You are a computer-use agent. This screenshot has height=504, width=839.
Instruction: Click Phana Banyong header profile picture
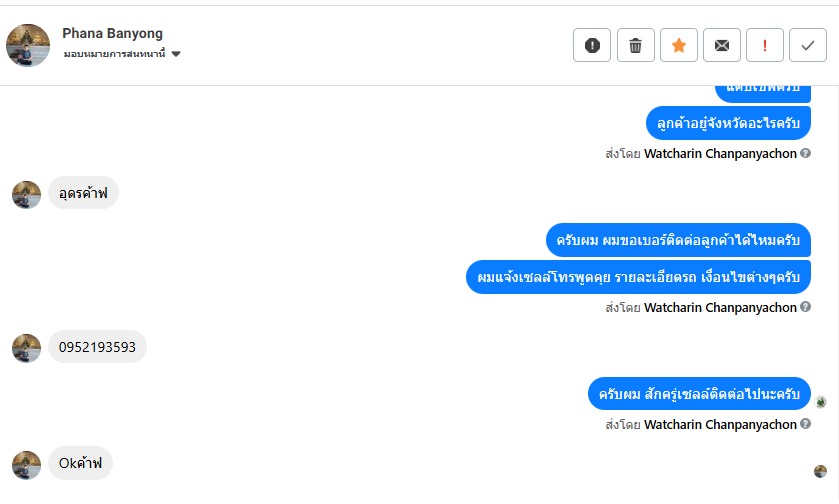tap(28, 45)
